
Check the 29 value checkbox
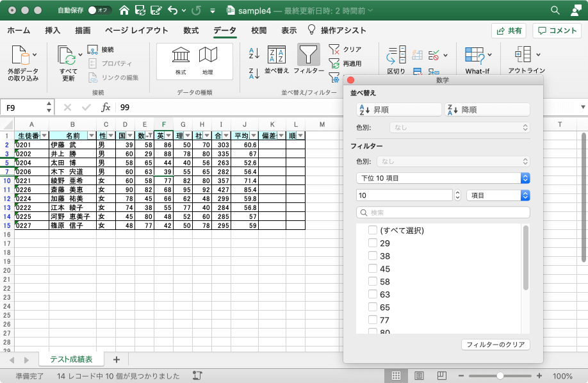click(372, 243)
